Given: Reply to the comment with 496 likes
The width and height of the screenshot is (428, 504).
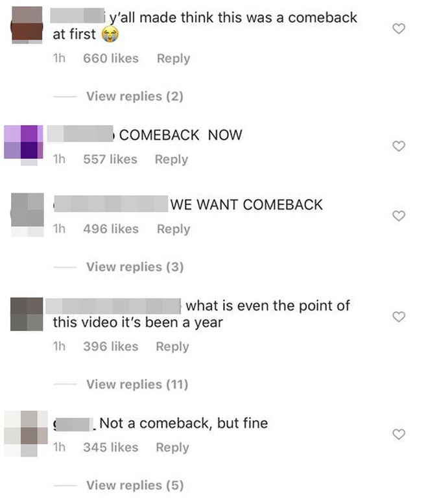Looking at the screenshot, I should (174, 229).
